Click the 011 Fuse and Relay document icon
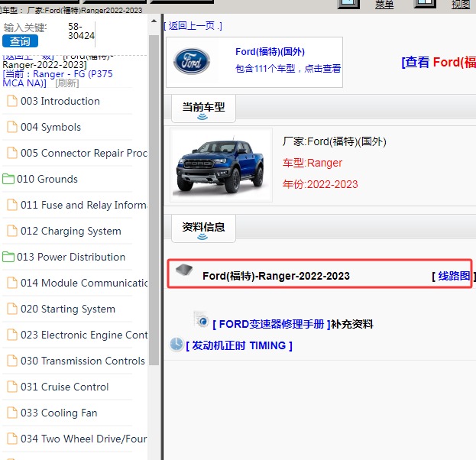476x460 pixels. (12, 205)
